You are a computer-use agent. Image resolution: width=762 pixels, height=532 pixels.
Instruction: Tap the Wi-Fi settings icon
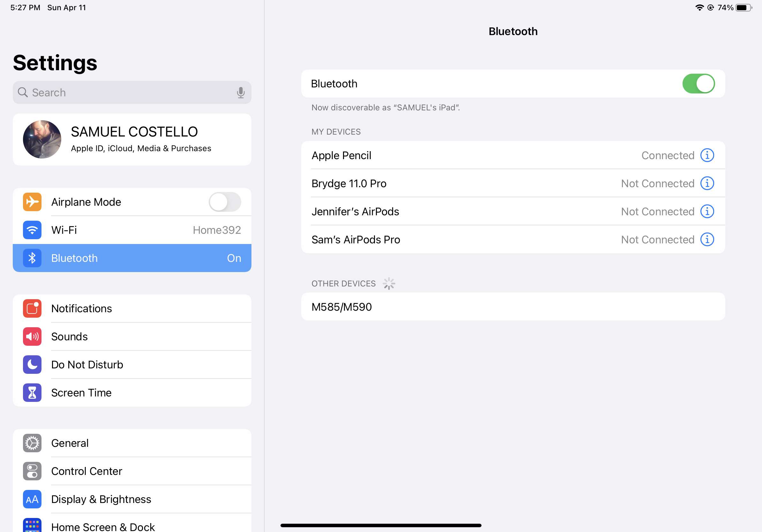(32, 230)
